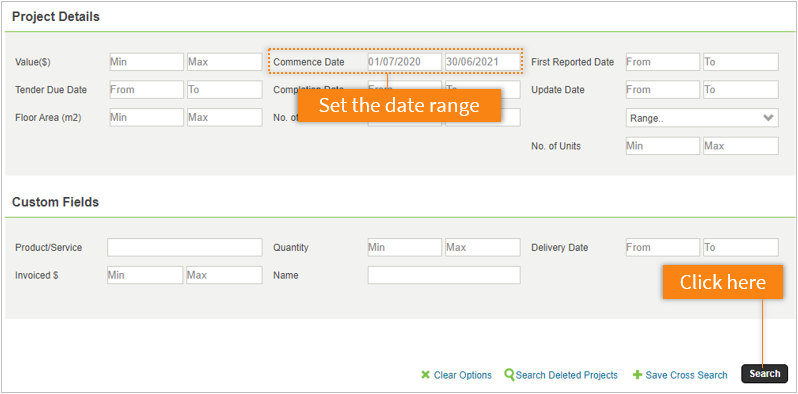Click the Delivery Date label
Screen dimensions: 798x394
pyautogui.click(x=559, y=247)
